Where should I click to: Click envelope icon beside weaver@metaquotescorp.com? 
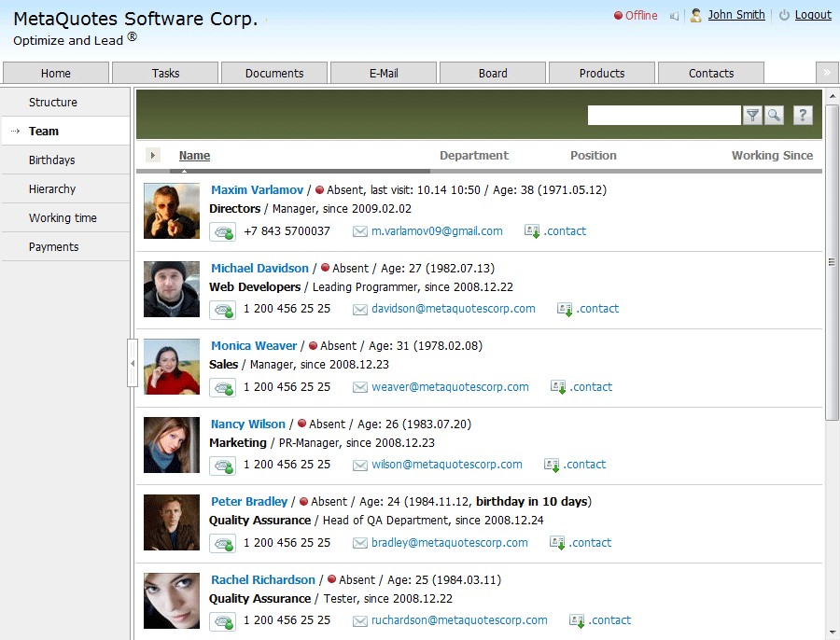[x=360, y=387]
